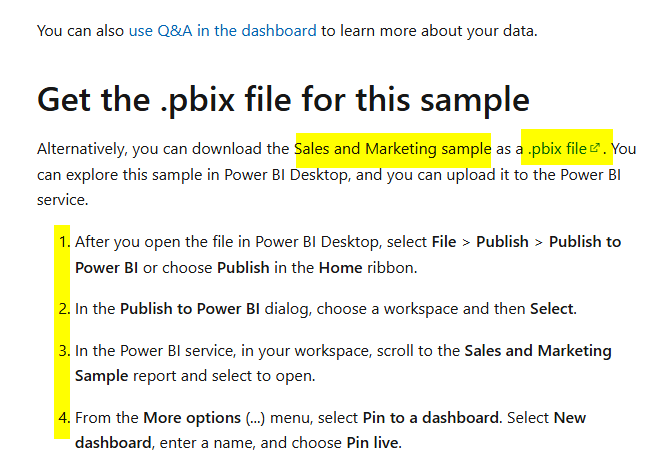Click the bold 'Home' word in step 1
Screen dimensions: 651x461
coord(340,267)
